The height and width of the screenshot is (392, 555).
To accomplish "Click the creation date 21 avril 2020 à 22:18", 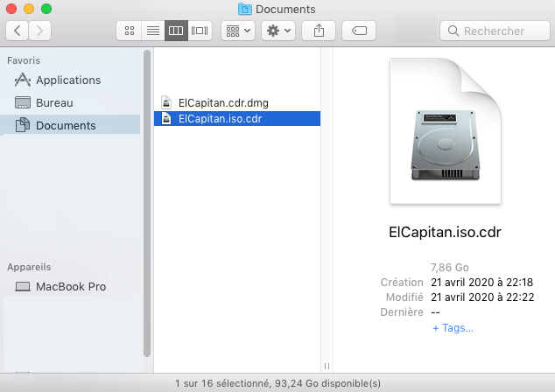I will pyautogui.click(x=481, y=283).
